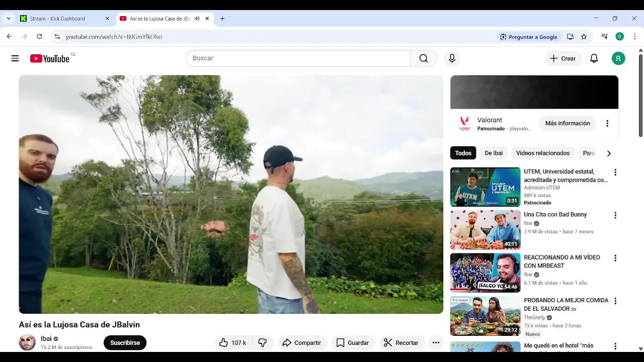Click Preguntar a Google in the address bar
Image resolution: width=644 pixels, height=362 pixels.
[x=528, y=37]
